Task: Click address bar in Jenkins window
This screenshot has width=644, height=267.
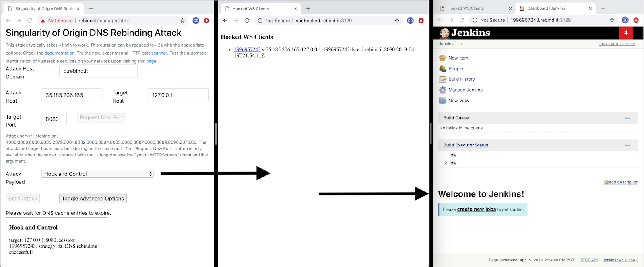Action: click(x=543, y=20)
